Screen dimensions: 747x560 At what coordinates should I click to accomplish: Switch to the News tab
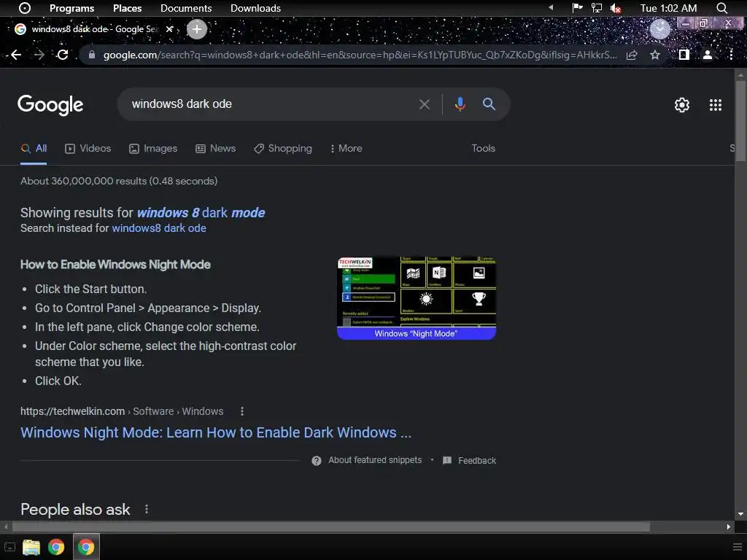[x=215, y=149]
